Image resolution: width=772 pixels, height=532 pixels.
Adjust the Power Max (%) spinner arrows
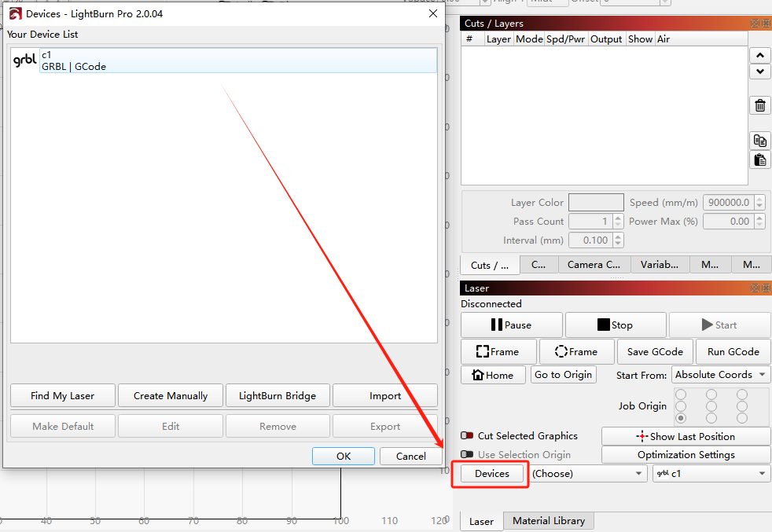click(x=759, y=222)
